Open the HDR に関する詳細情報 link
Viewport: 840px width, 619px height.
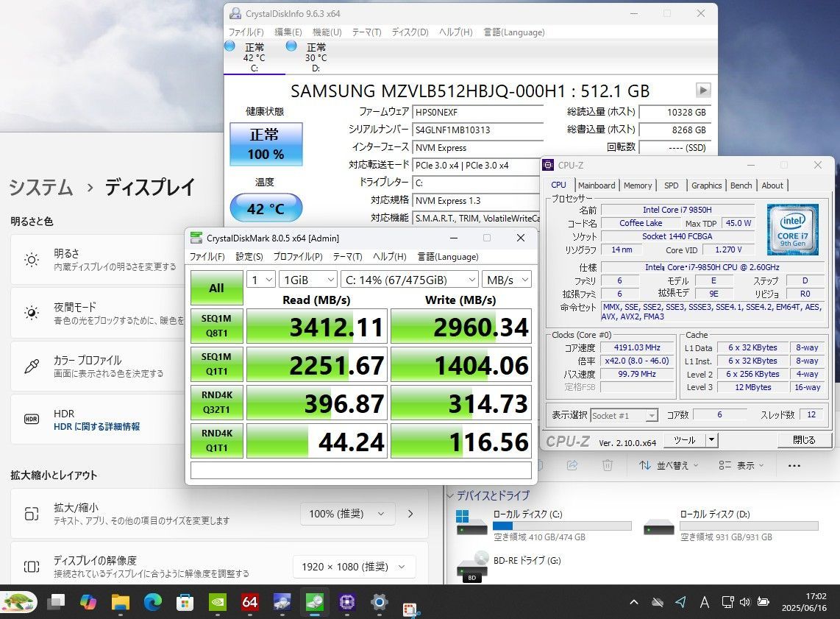pos(96,427)
